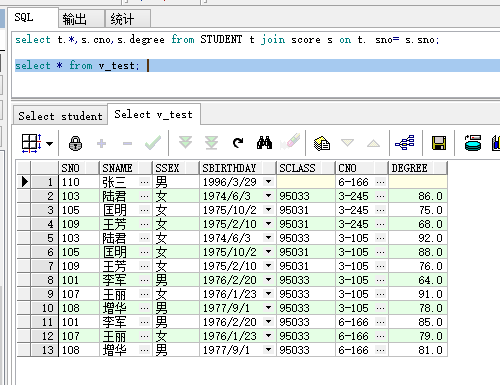
Task: Open ellipsis editor for CNO in row 1
Action: (x=380, y=182)
